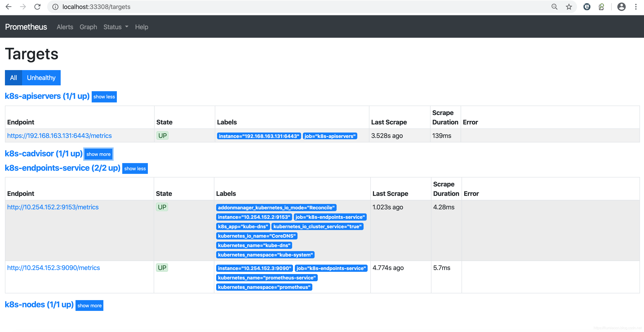
Task: Filter to Unhealthy targets
Action: click(x=41, y=78)
